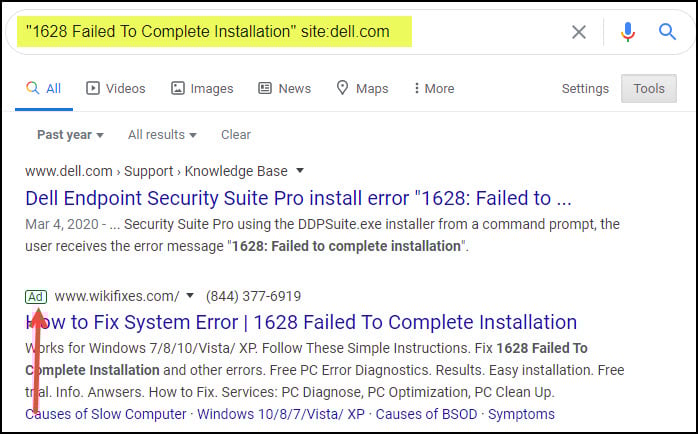This screenshot has width=698, height=434.
Task: Clear the search box with X icon
Action: [579, 32]
